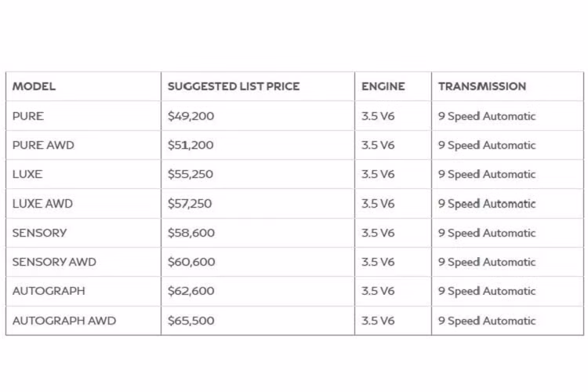Click the TRANSMISSION column header
The width and height of the screenshot is (588, 392).
[x=482, y=86]
